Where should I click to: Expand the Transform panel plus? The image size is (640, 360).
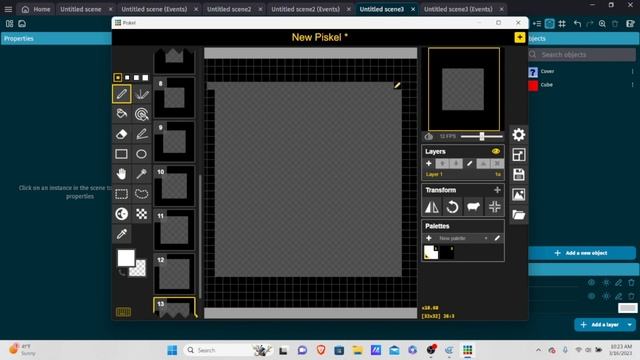pyautogui.click(x=497, y=190)
